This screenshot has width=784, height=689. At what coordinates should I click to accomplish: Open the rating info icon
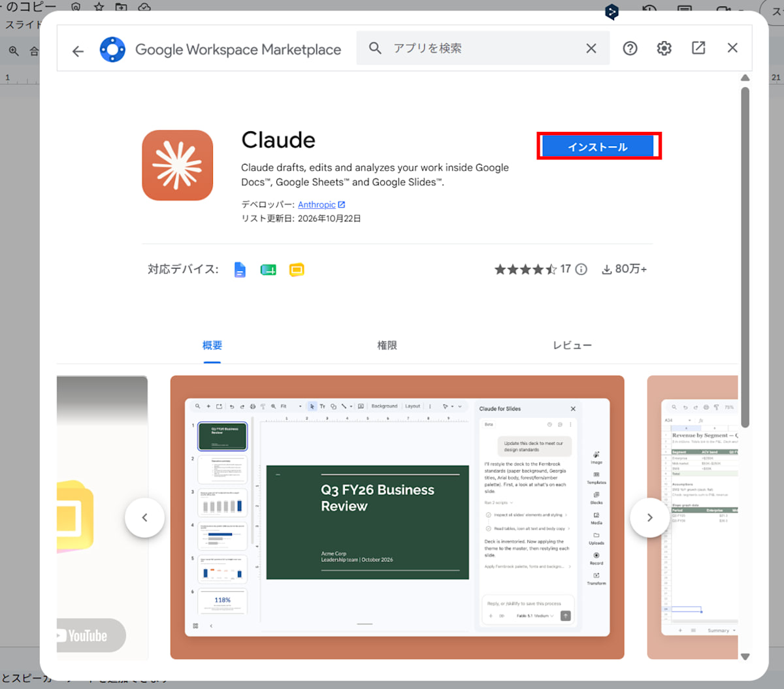point(581,269)
